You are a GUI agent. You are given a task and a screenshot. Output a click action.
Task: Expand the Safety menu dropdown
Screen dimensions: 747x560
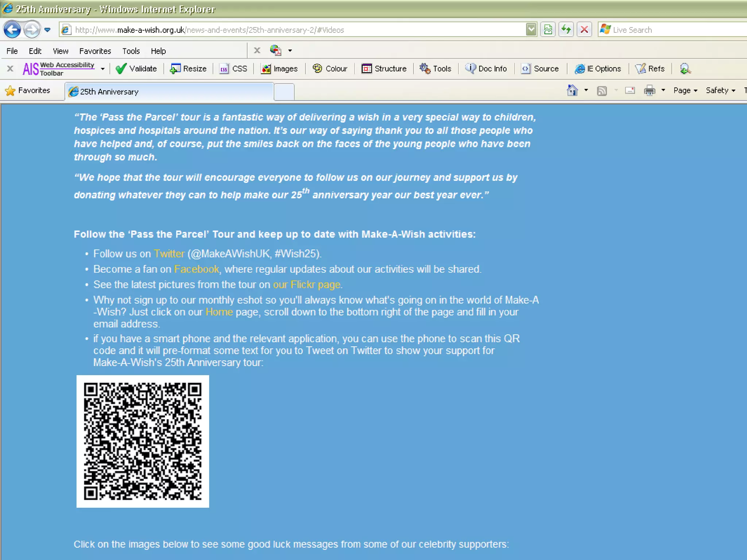pyautogui.click(x=720, y=90)
